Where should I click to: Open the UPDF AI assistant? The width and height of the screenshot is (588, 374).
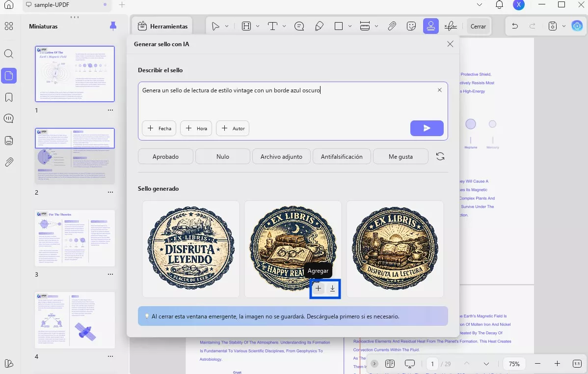(x=577, y=26)
